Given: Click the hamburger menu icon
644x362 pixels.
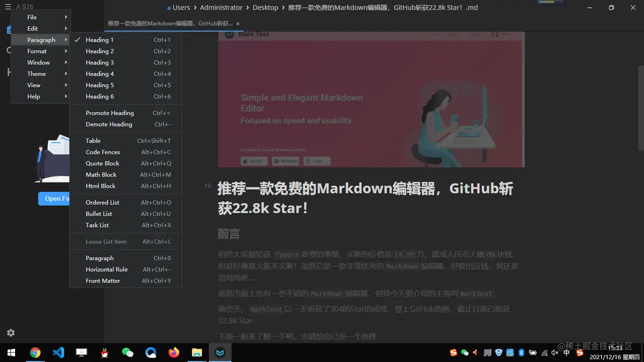Looking at the screenshot, I should coord(8,7).
